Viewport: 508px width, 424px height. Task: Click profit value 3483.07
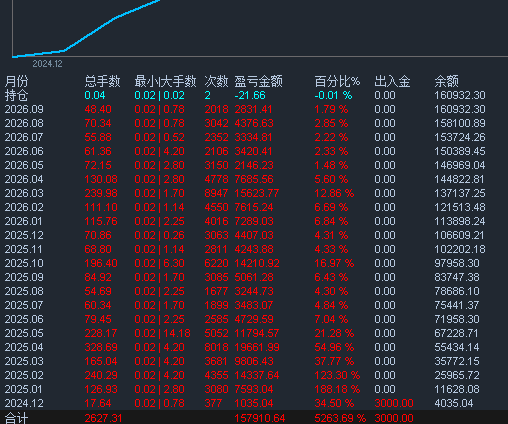click(254, 306)
